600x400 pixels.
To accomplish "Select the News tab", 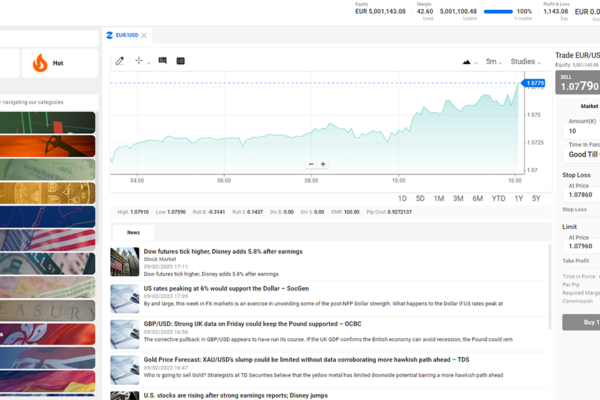I will coord(133,232).
